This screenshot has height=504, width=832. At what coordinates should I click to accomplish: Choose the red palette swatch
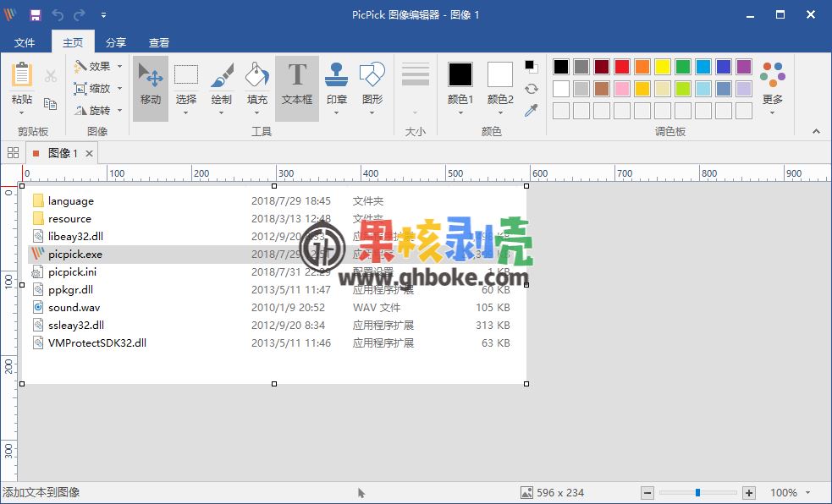622,67
